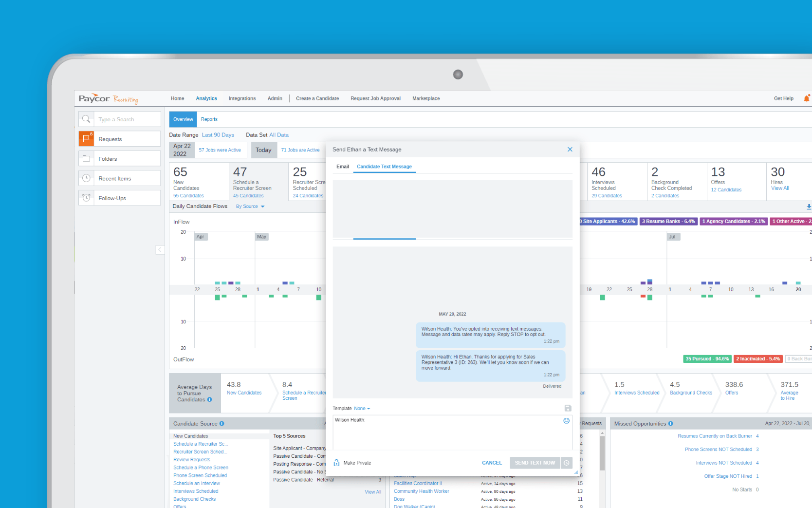The image size is (812, 508).
Task: Click Get Help link
Action: [x=783, y=98]
